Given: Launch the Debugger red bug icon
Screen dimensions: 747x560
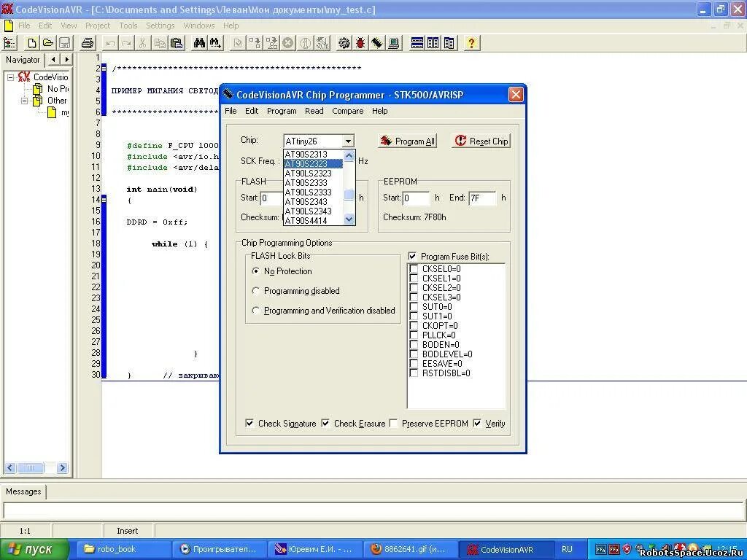Looking at the screenshot, I should pyautogui.click(x=360, y=43).
